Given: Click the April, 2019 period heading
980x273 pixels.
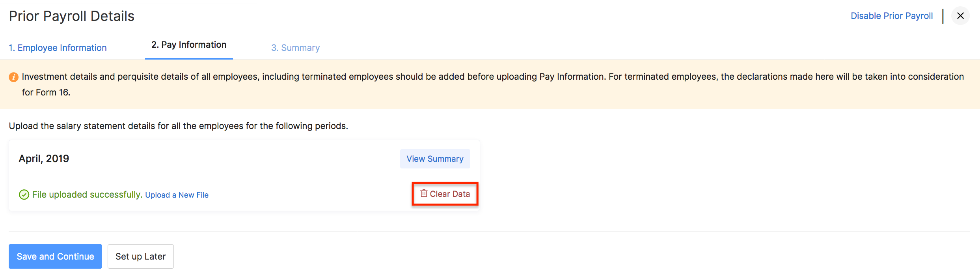Looking at the screenshot, I should click(x=44, y=159).
